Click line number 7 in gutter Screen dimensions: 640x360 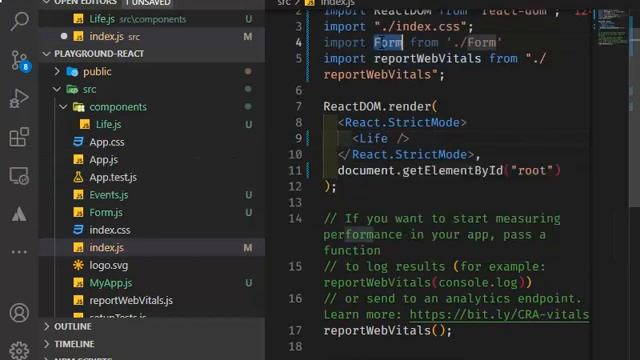(x=299, y=107)
